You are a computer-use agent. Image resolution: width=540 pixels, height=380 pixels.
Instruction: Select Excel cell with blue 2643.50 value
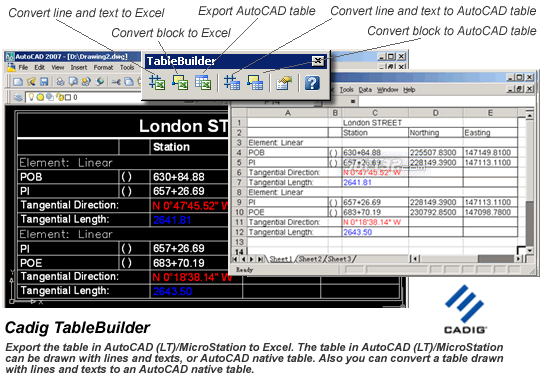375,232
